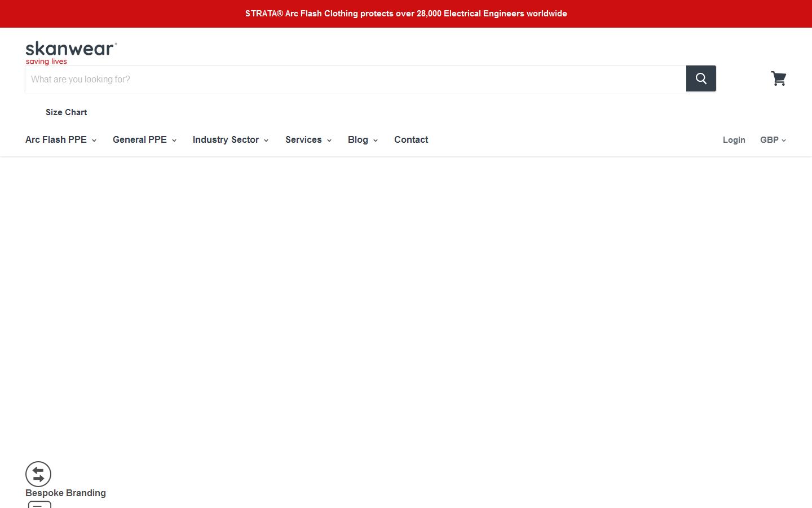The width and height of the screenshot is (812, 508).
Task: Go to the Contact page
Action: [x=411, y=140]
